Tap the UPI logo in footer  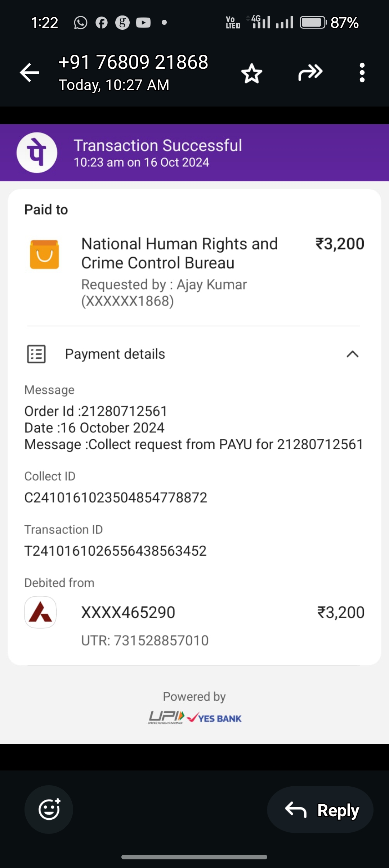pyautogui.click(x=166, y=717)
